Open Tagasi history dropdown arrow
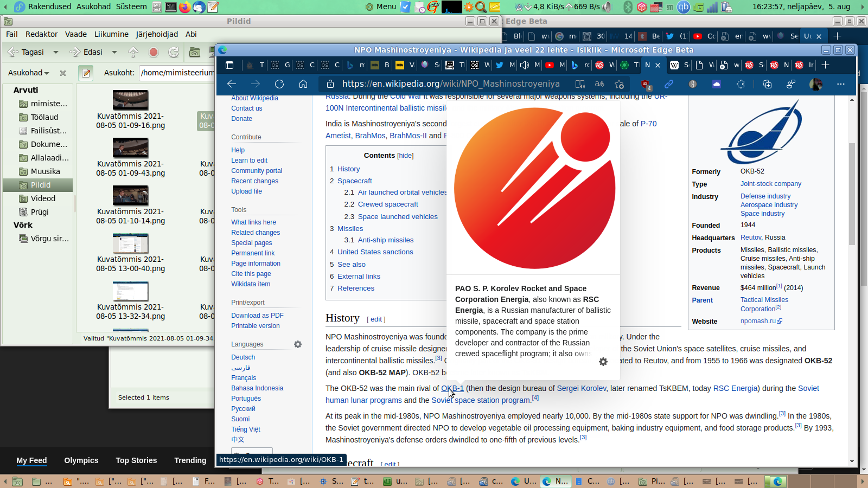The width and height of the screenshot is (868, 488). pos(55,52)
